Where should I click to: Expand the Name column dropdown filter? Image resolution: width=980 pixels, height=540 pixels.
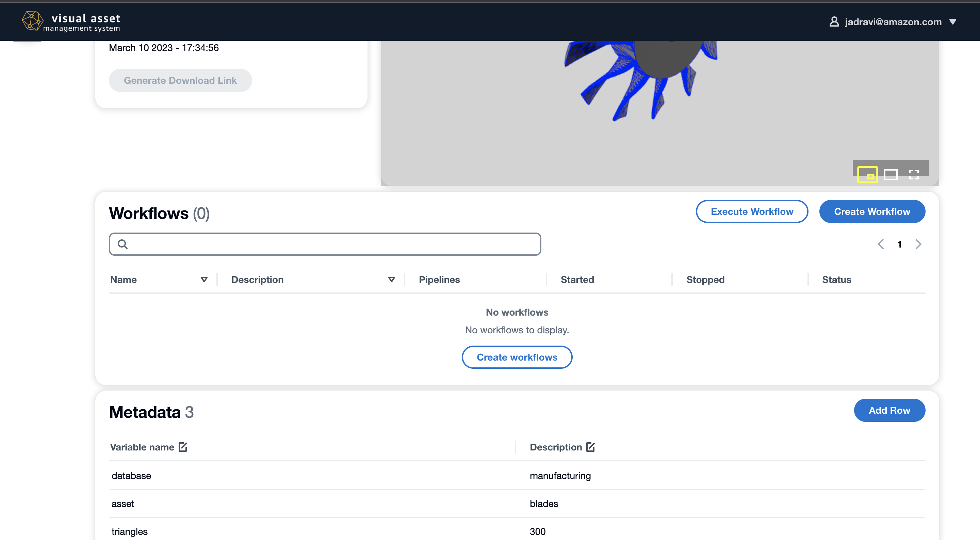click(204, 279)
